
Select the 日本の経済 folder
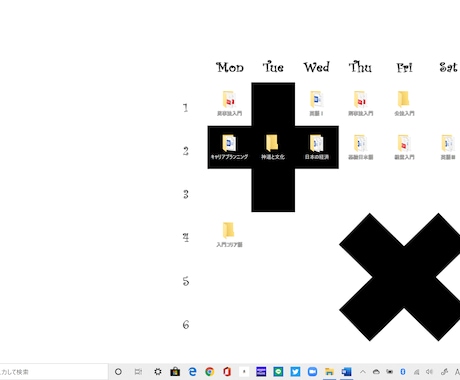[x=316, y=147]
